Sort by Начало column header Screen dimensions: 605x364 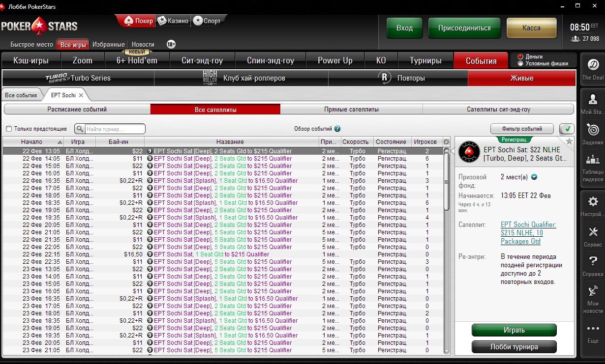tap(32, 141)
